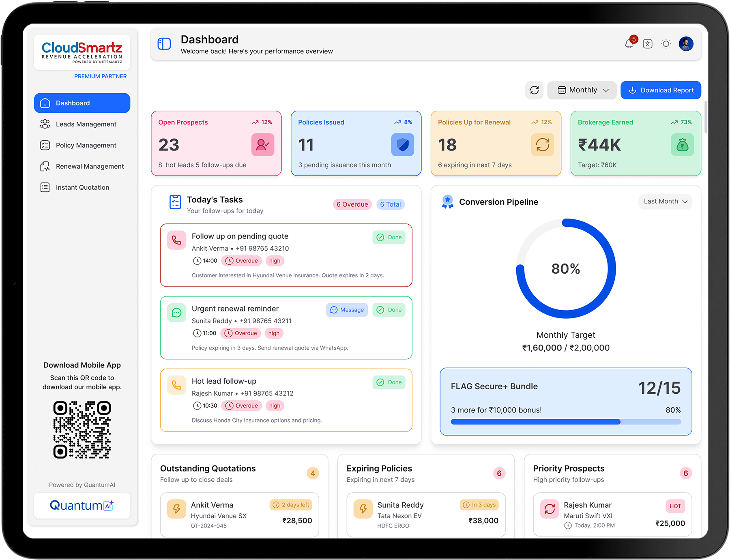Click the Download Report button

click(661, 90)
